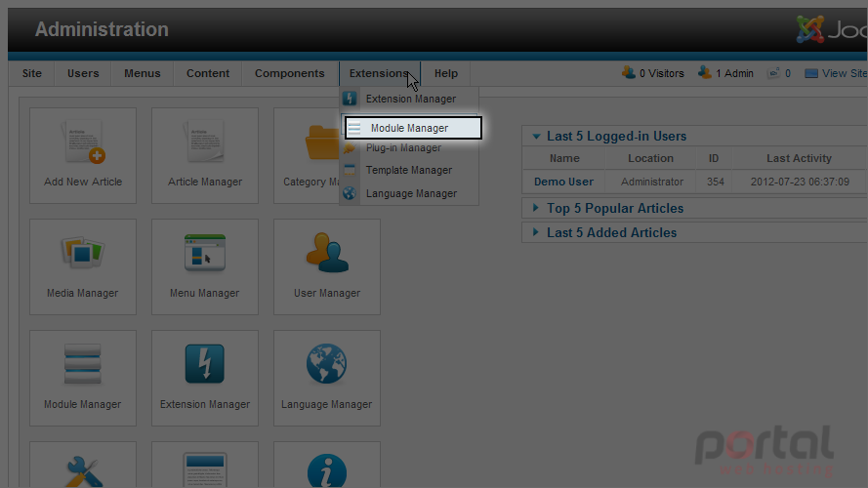
Task: Open the Site menu
Action: pyautogui.click(x=32, y=73)
